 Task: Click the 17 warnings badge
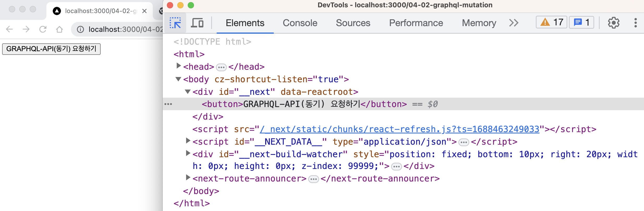[x=551, y=22]
